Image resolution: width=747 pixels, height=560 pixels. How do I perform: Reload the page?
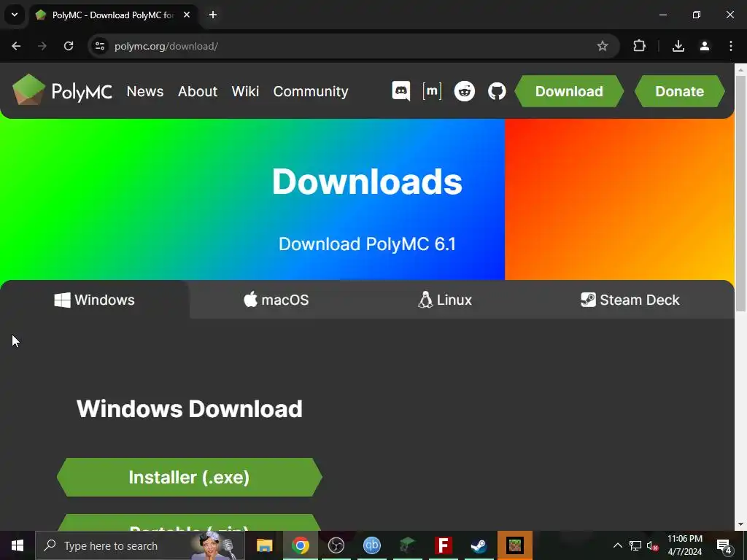pos(69,46)
